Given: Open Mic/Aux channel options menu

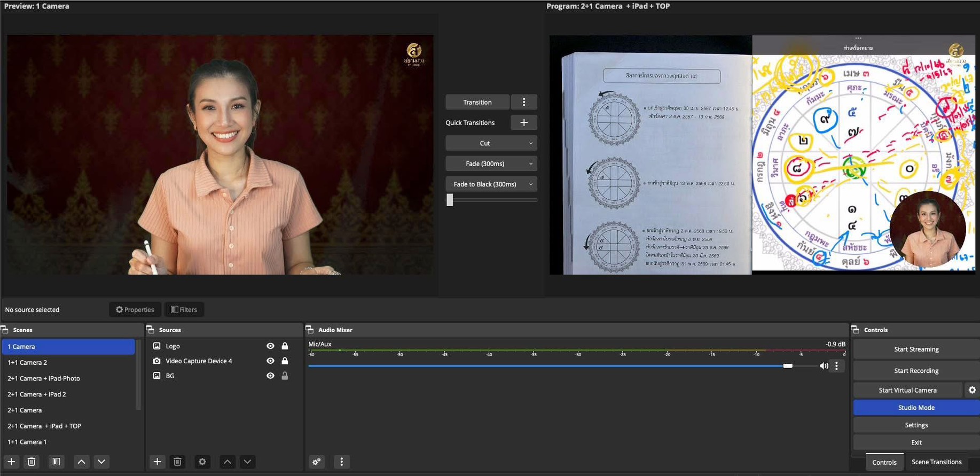Looking at the screenshot, I should [x=837, y=366].
